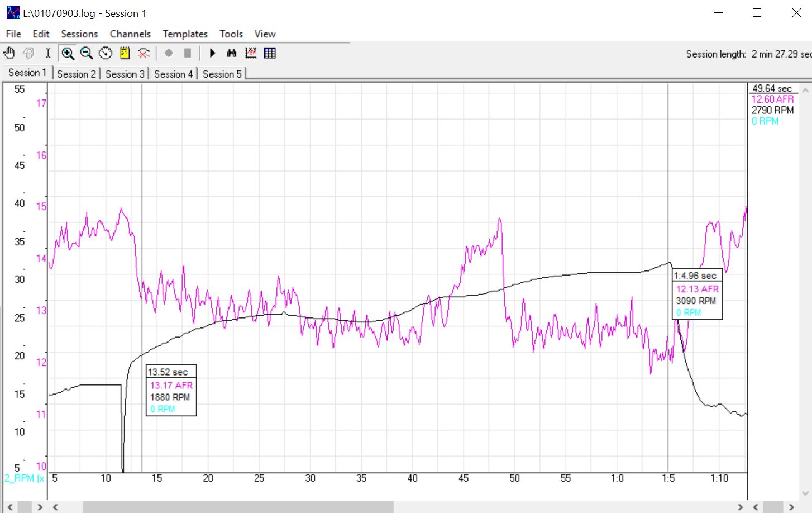This screenshot has height=513, width=812.
Task: Click the disabled record circle button
Action: tap(169, 53)
